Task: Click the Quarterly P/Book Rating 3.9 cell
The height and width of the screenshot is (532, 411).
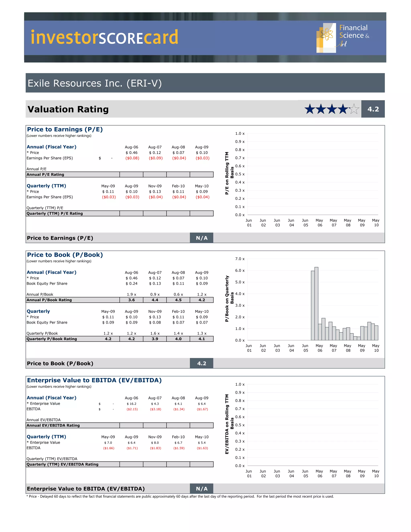Action: 155,339
